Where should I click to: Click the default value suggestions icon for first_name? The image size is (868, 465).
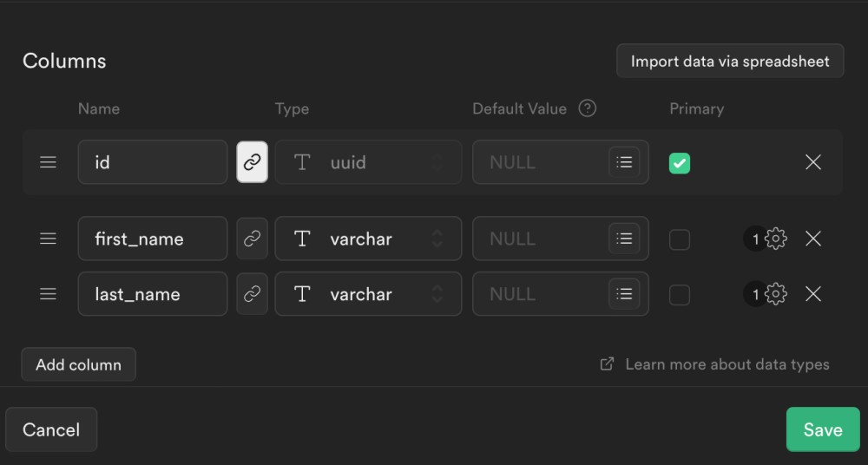pos(624,239)
